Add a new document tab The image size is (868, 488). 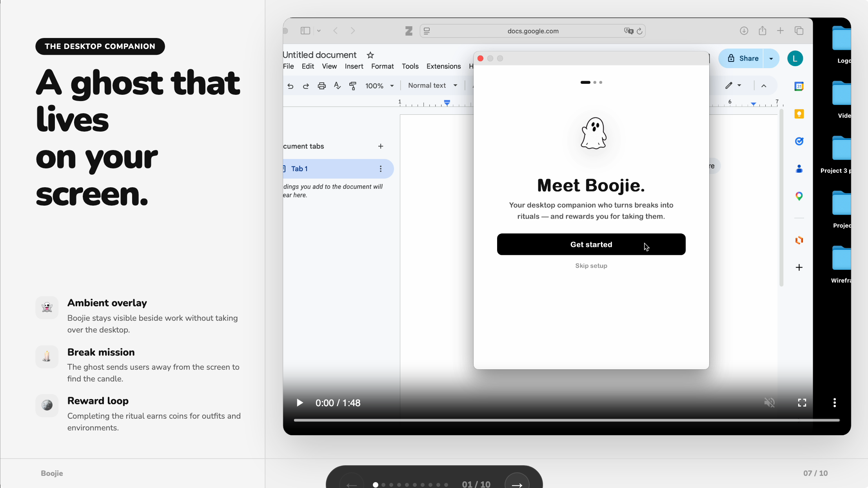coord(380,146)
